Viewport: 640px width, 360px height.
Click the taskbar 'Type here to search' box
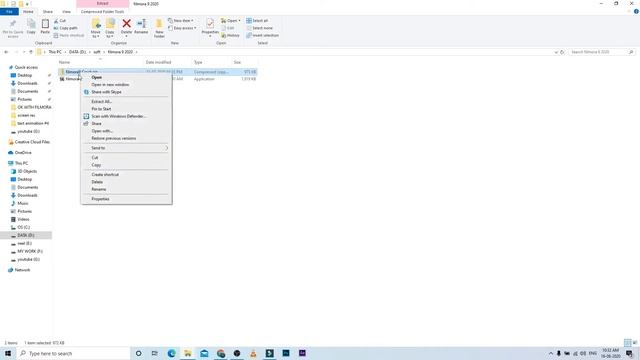click(x=73, y=353)
